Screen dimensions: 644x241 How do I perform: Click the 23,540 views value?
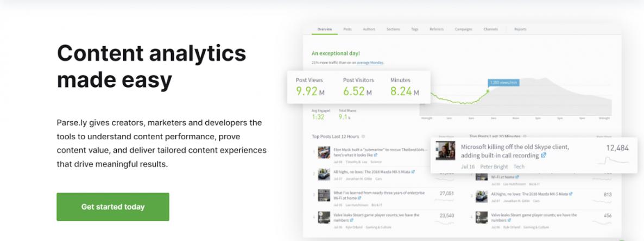click(x=446, y=215)
